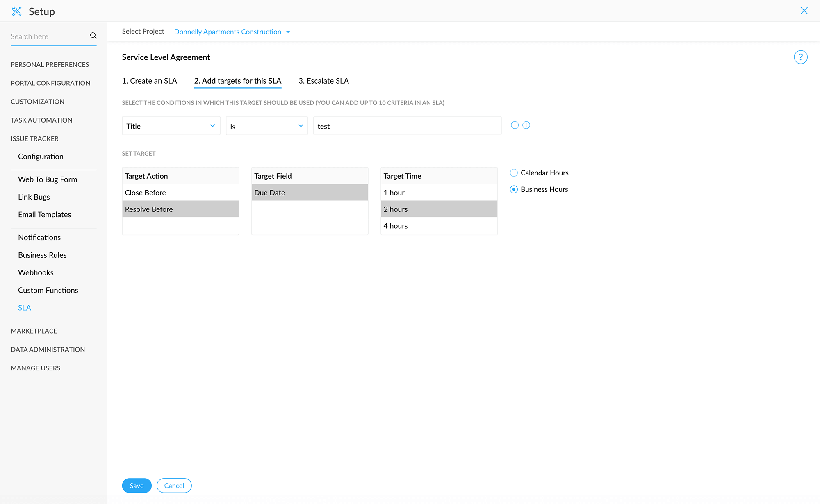Click the Setup tools icon

point(17,11)
